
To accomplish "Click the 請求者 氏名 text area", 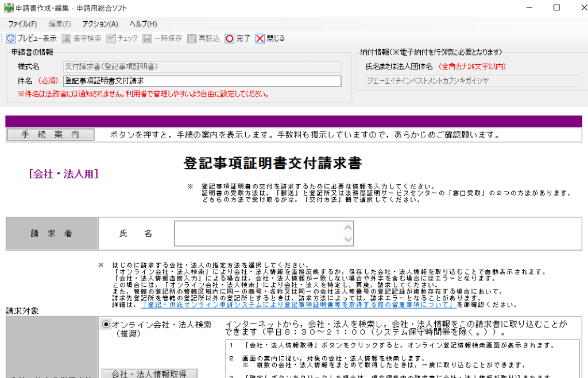I will click(258, 233).
